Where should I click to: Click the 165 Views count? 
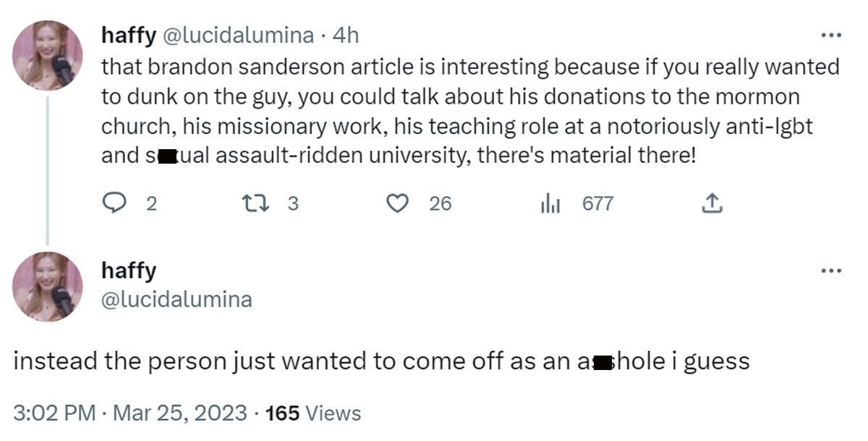click(x=312, y=413)
